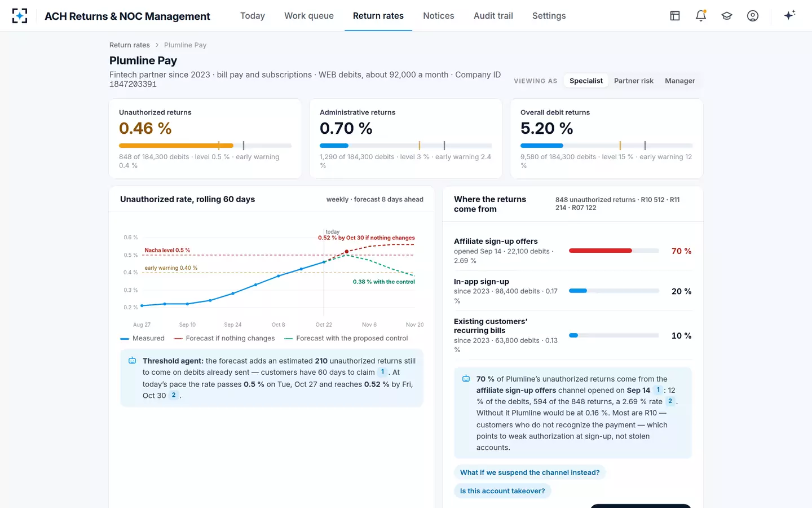
Task: Open the layout panel icon in header
Action: click(675, 16)
